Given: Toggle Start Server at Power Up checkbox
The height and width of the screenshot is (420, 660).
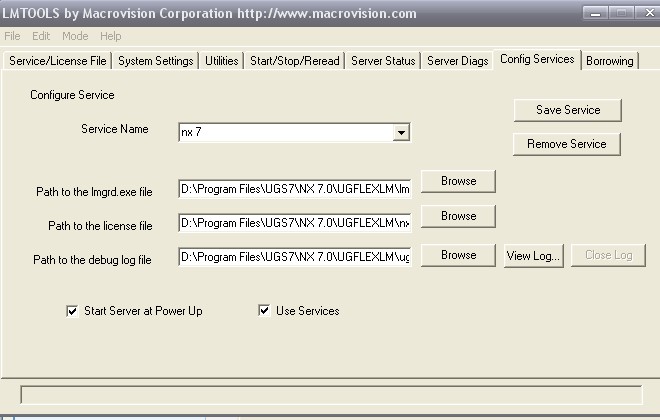Looking at the screenshot, I should tap(72, 311).
